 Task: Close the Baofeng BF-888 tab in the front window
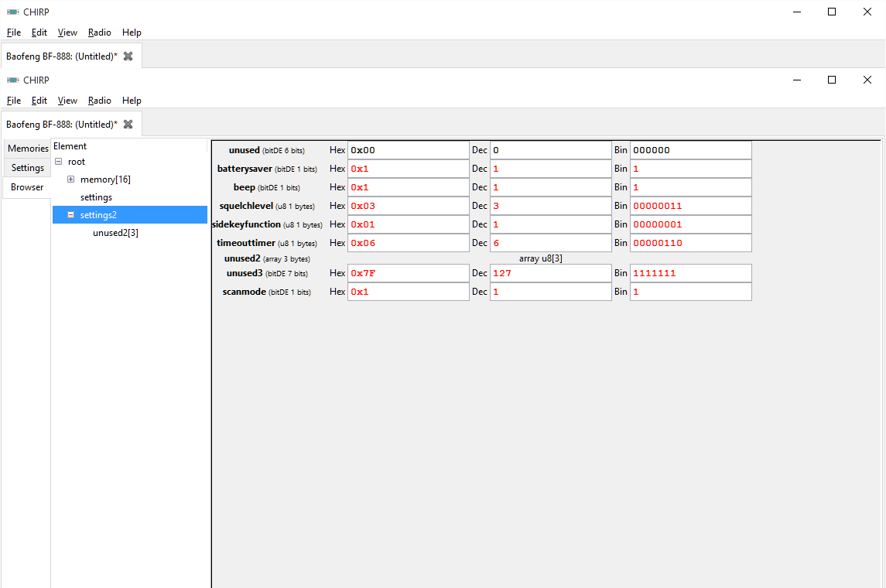point(128,125)
